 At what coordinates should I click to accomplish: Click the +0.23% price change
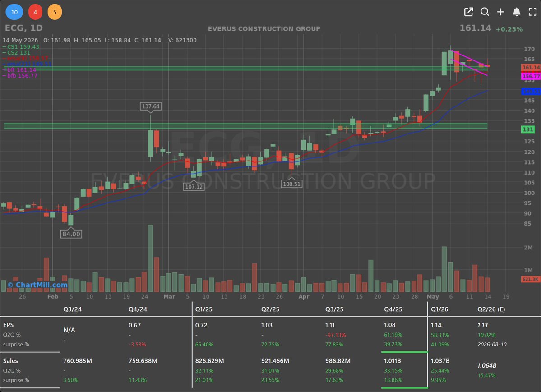(x=509, y=29)
